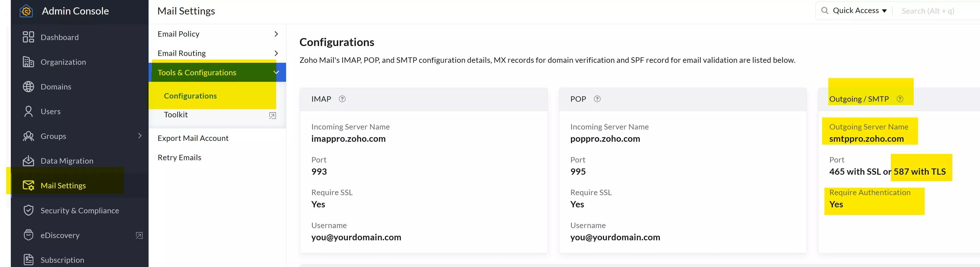The image size is (980, 267).
Task: Click the Subscription document icon
Action: pos(28,259)
